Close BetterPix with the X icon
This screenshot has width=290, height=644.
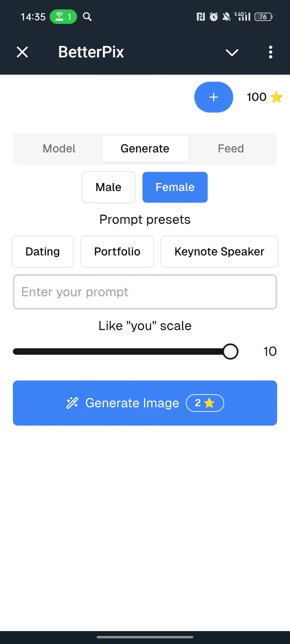[23, 52]
